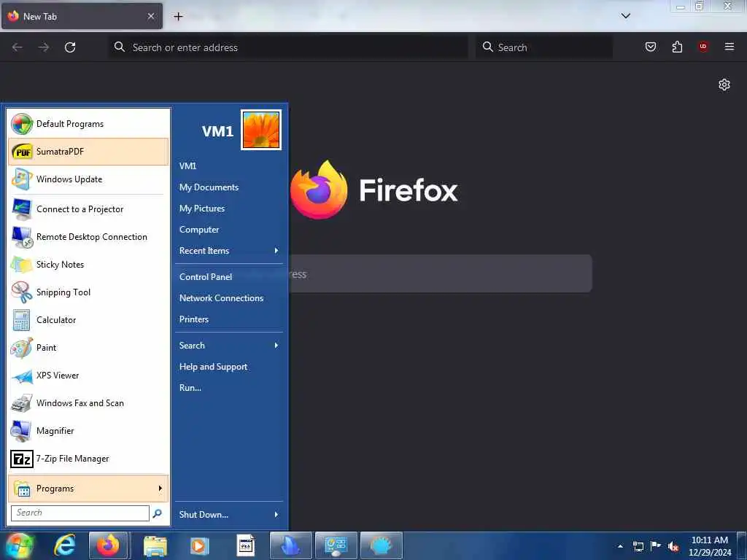This screenshot has height=560, width=747.
Task: Expand the Search submenu in Start menu
Action: click(x=229, y=346)
